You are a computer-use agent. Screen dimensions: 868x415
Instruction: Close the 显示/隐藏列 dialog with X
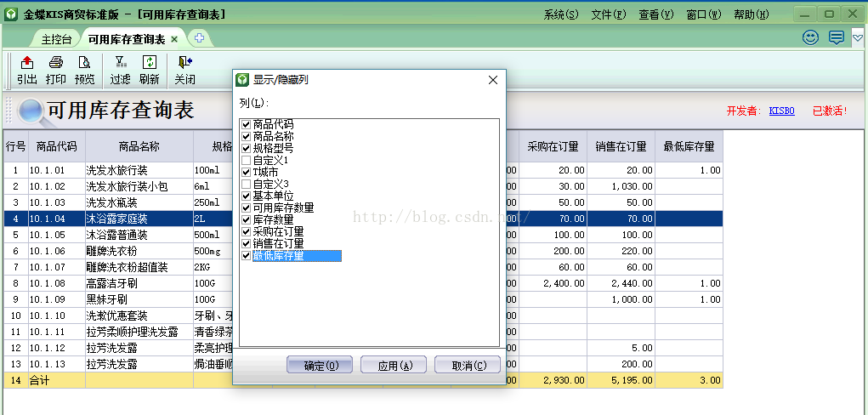493,80
